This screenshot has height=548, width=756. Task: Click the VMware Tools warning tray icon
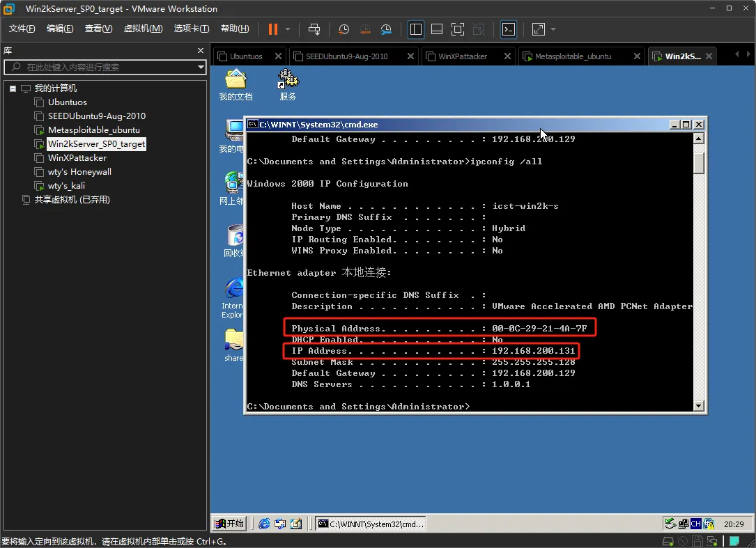point(709,524)
